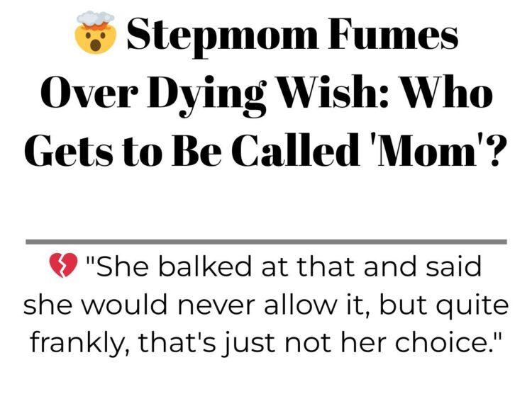Click the words 'to Be' in headline
Screen dimensions: 532x399
[172, 150]
